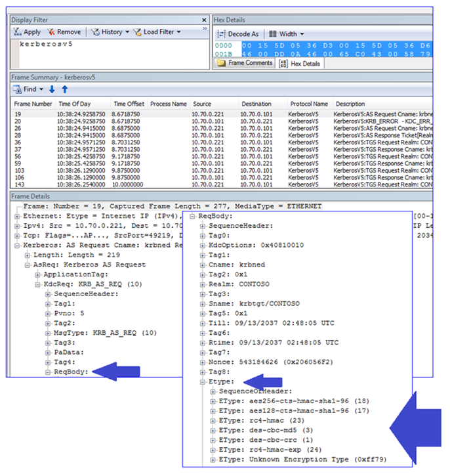Expand the MsgType KRB_AS_REQ node
The height and width of the screenshot is (476, 450).
[x=48, y=333]
